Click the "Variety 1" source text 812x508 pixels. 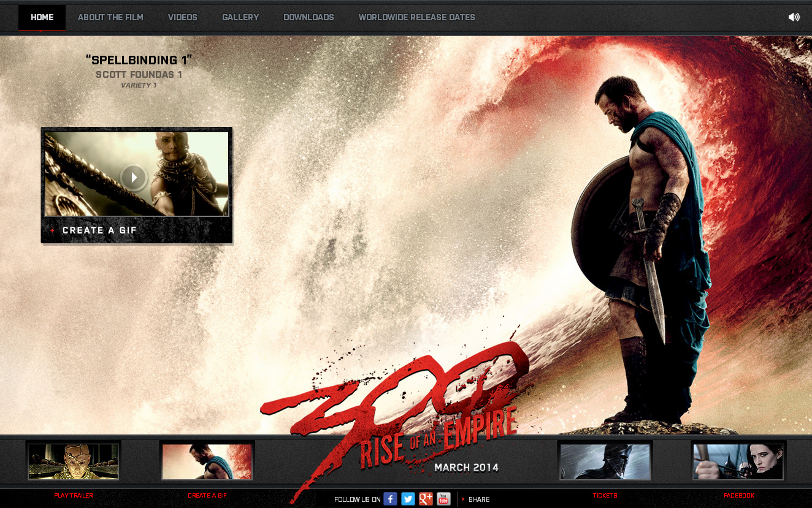pos(139,85)
